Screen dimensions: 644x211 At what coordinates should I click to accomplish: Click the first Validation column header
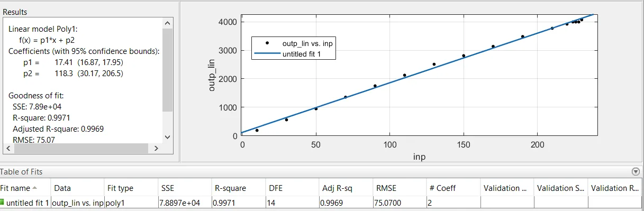(x=507, y=188)
